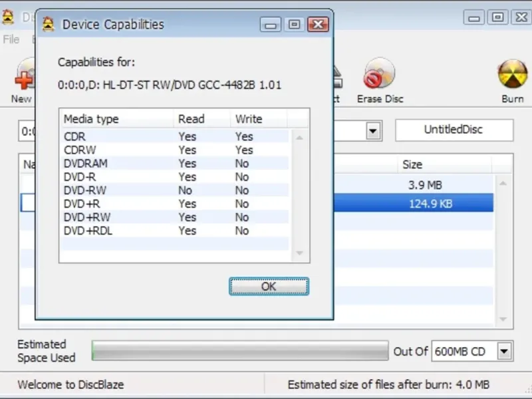
Task: Maximize the Device Capabilities dialog
Action: (294, 25)
